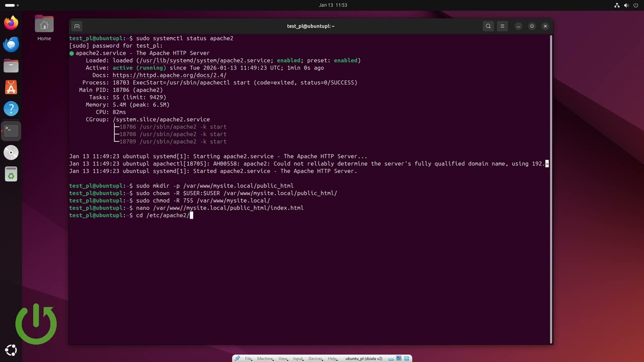Viewport: 644px width, 362px height.
Task: Open the Home folder desktop icon
Action: pos(44,28)
